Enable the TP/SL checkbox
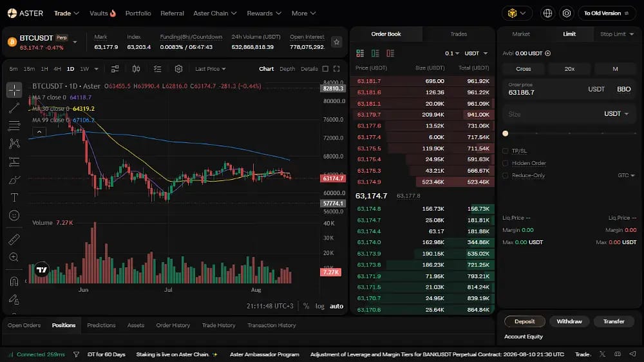 tap(505, 151)
